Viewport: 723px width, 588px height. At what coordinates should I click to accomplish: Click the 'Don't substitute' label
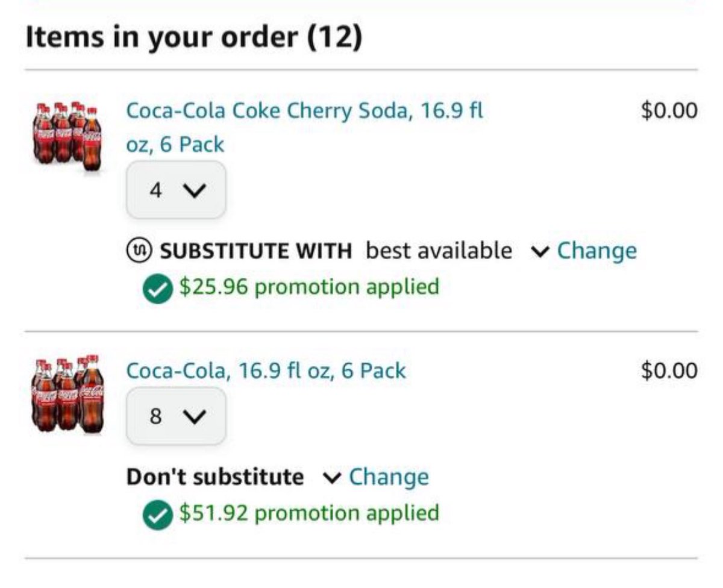point(214,477)
